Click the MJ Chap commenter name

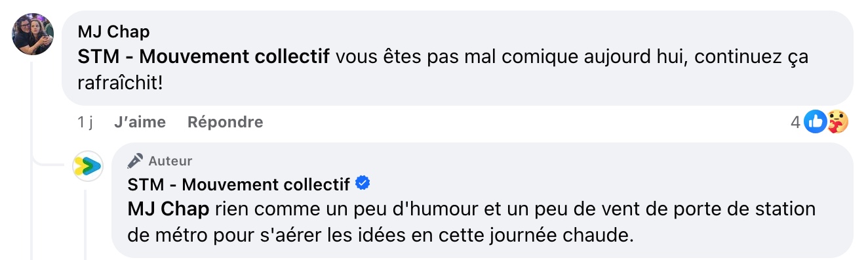(113, 32)
